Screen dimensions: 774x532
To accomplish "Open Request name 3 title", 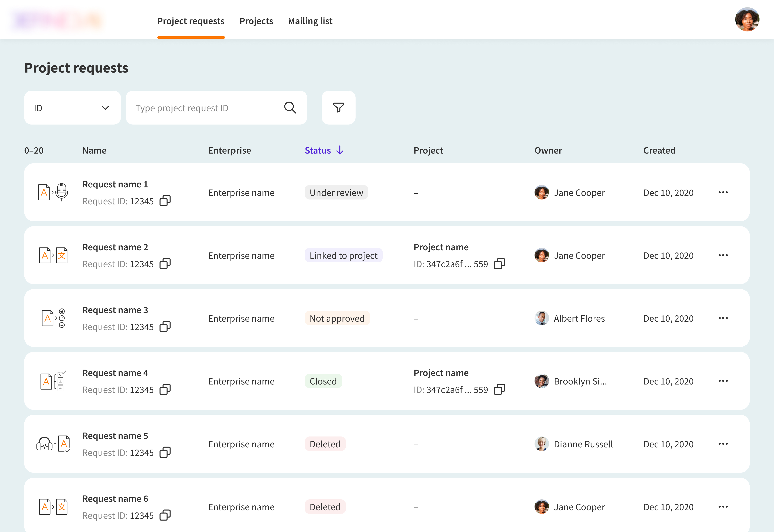I will [115, 310].
